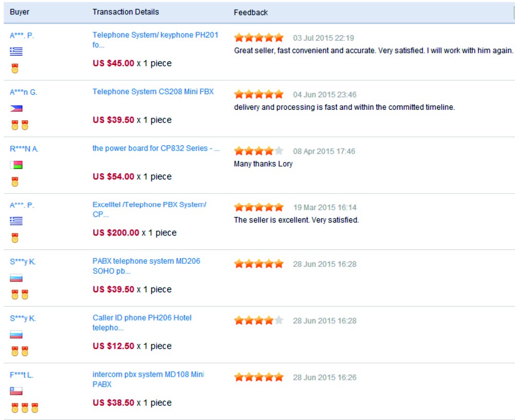
Task: Click the Chile flag beside F***t L.
Action: click(x=16, y=391)
